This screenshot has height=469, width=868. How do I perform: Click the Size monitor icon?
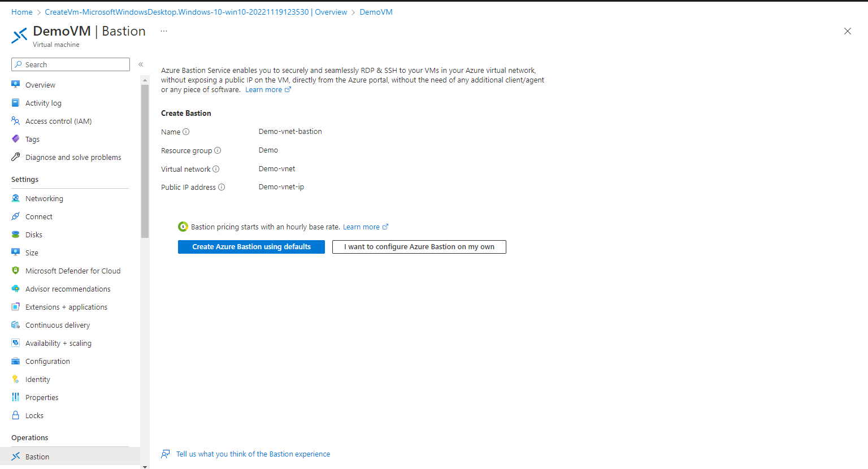(16, 253)
